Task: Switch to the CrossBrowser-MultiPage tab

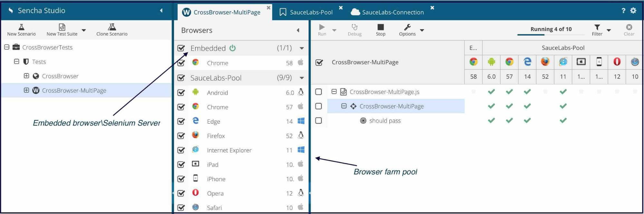Action: tap(225, 12)
